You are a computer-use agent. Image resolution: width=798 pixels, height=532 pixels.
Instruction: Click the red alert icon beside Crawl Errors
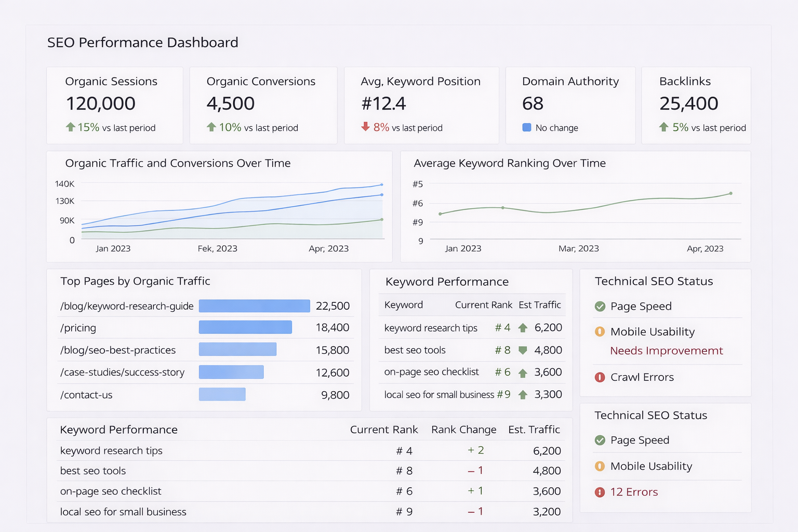[x=600, y=377]
